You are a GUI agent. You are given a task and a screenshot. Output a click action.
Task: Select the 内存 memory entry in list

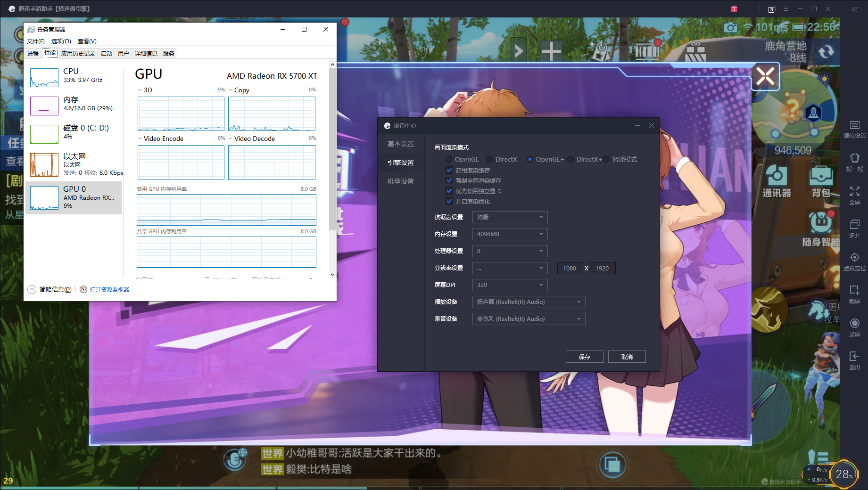tap(74, 106)
